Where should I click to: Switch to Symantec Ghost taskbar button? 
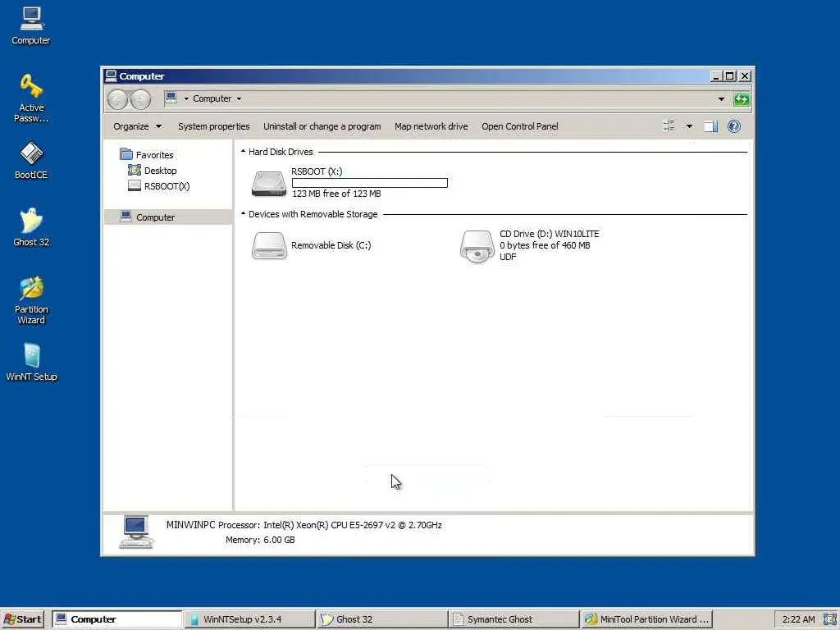point(514,619)
